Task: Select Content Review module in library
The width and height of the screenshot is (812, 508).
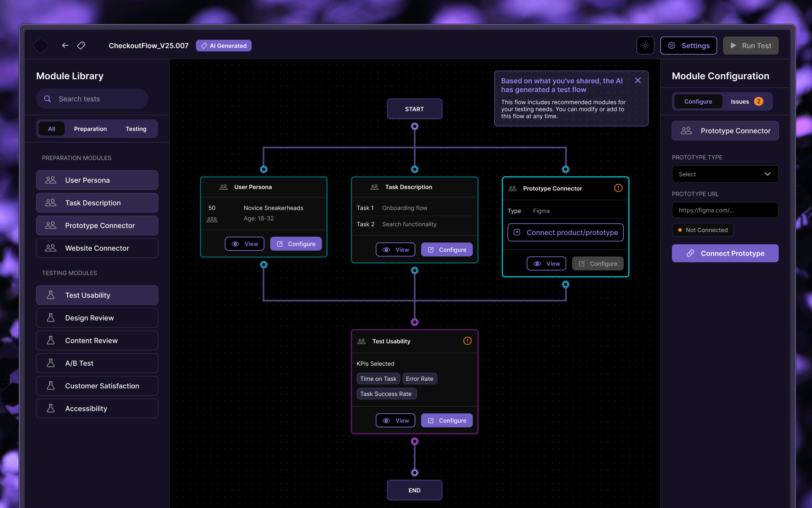Action: pos(97,340)
